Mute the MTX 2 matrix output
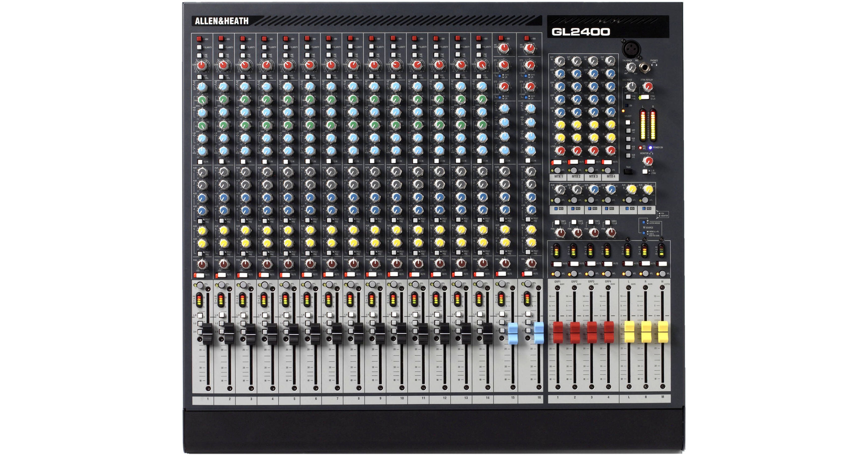Image resolution: width=868 pixels, height=456 pixels. click(x=573, y=162)
